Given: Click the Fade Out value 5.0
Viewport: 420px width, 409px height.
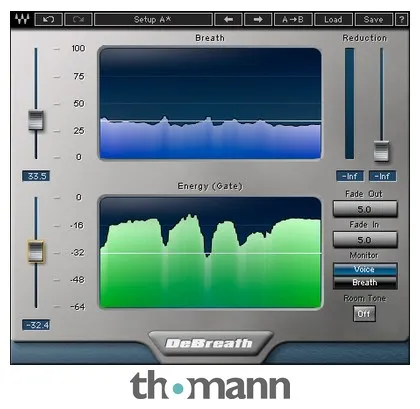Looking at the screenshot, I should tap(365, 209).
